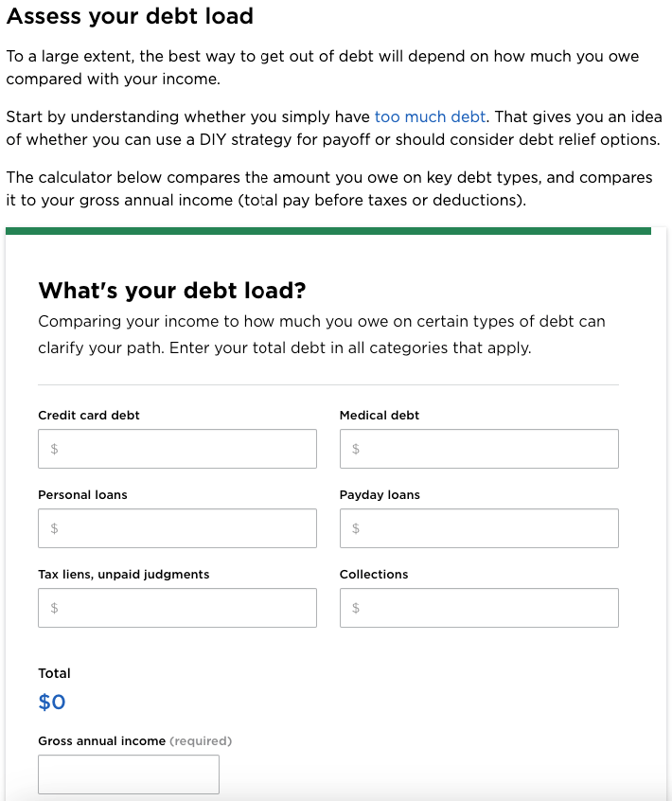Click the Gross annual income input box
This screenshot has height=801, width=672.
tap(129, 774)
